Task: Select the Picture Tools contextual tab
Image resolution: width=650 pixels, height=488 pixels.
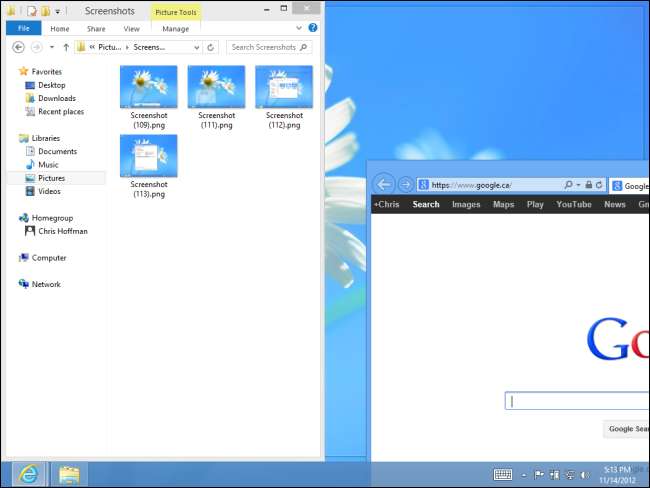Action: 176,12
